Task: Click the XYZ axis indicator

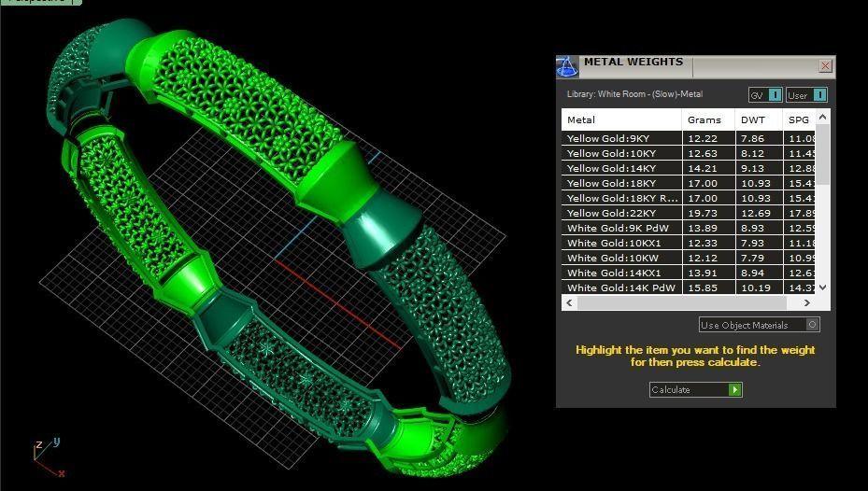Action: point(48,457)
